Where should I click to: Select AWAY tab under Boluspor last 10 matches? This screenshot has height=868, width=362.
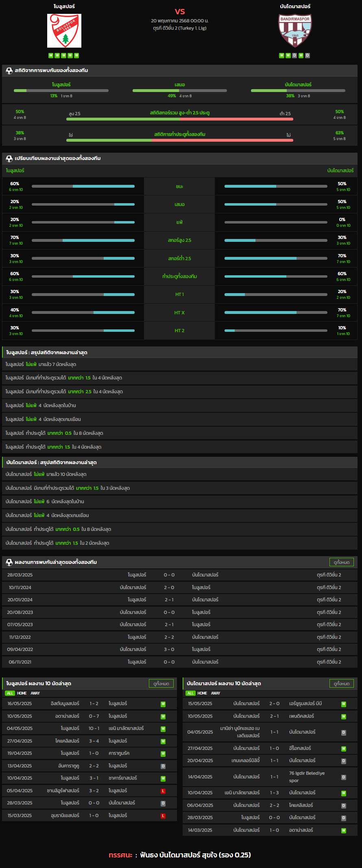(x=35, y=693)
